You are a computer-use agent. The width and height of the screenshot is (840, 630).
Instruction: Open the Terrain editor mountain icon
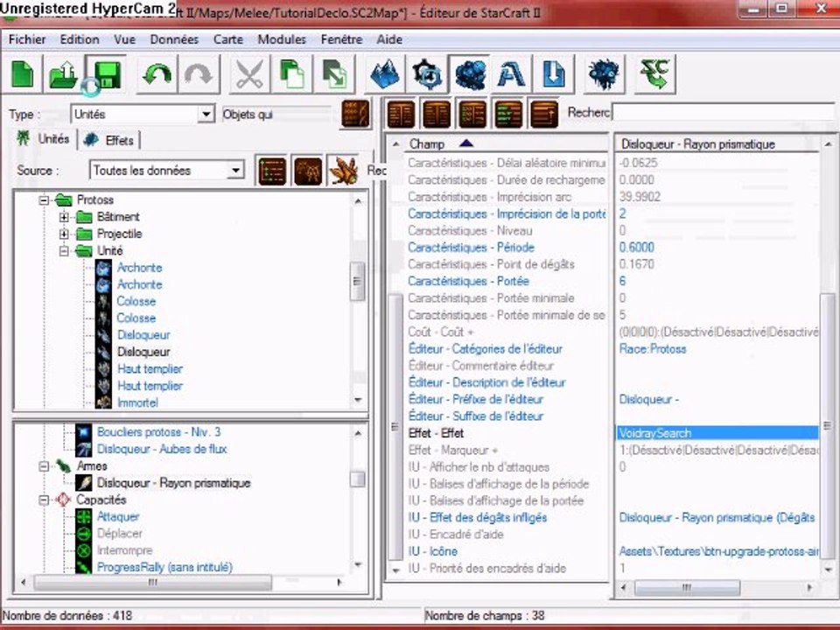[x=385, y=73]
